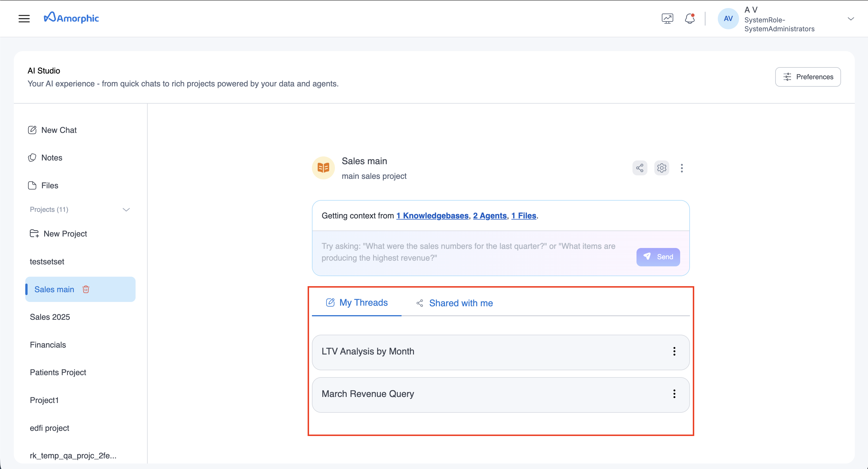Screen dimensions: 868x469
Task: Expand the user account dropdown chevron
Action: pos(851,19)
